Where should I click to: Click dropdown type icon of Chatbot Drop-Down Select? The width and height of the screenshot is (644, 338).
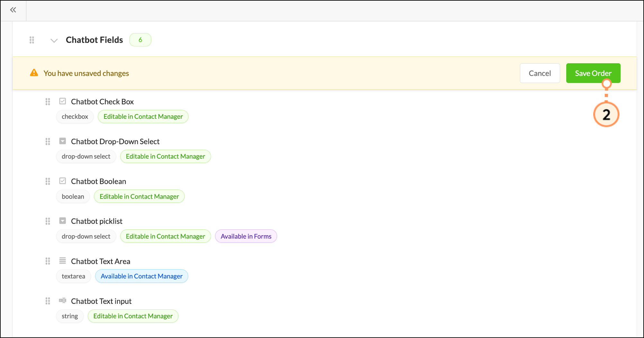pyautogui.click(x=63, y=141)
